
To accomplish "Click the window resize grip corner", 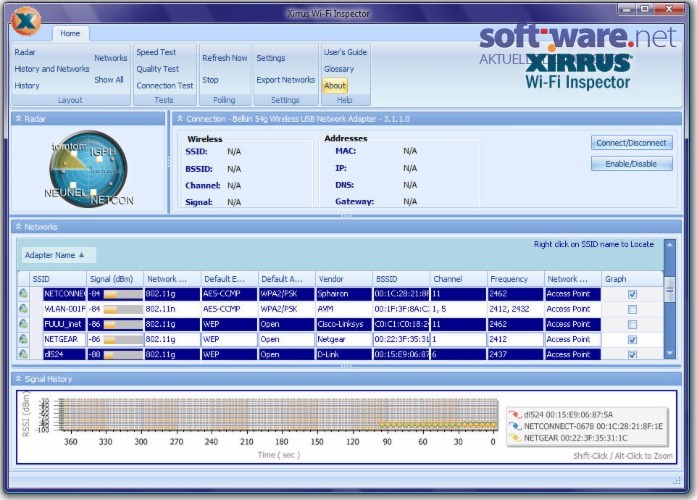I will tap(677, 481).
